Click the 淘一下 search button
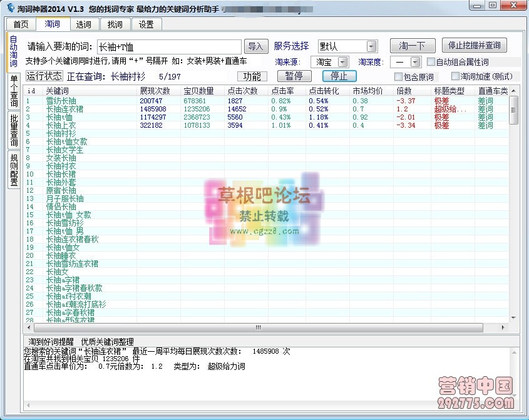The width and height of the screenshot is (529, 420). (414, 46)
